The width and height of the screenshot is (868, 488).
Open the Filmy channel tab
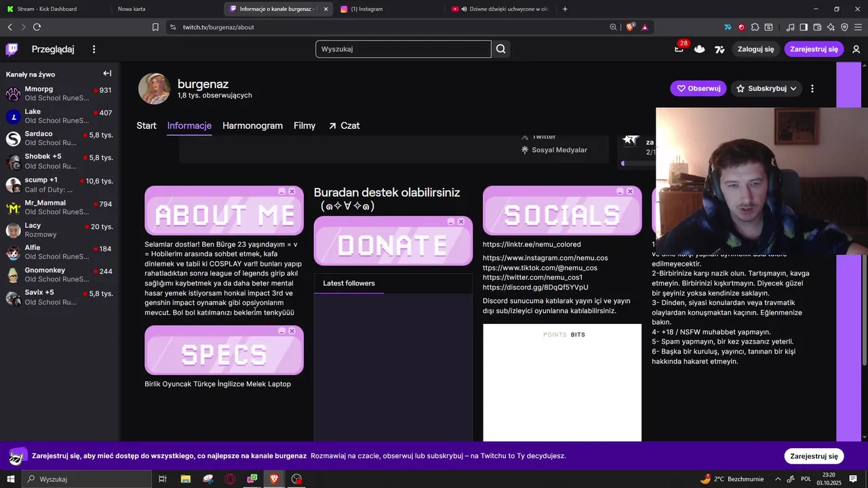click(x=304, y=125)
